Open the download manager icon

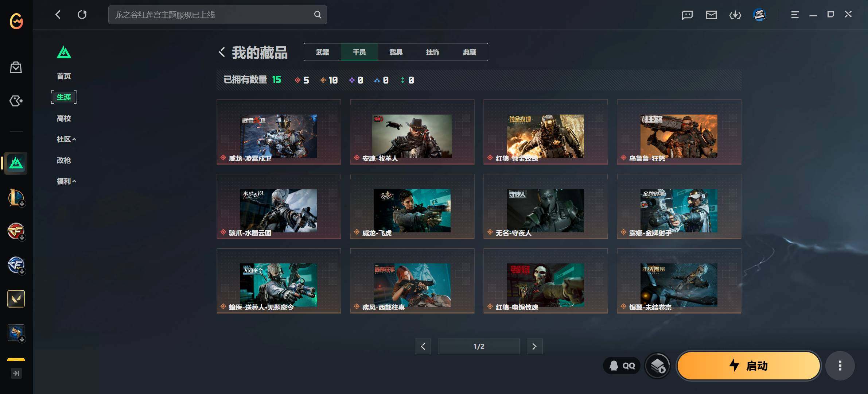pyautogui.click(x=735, y=15)
